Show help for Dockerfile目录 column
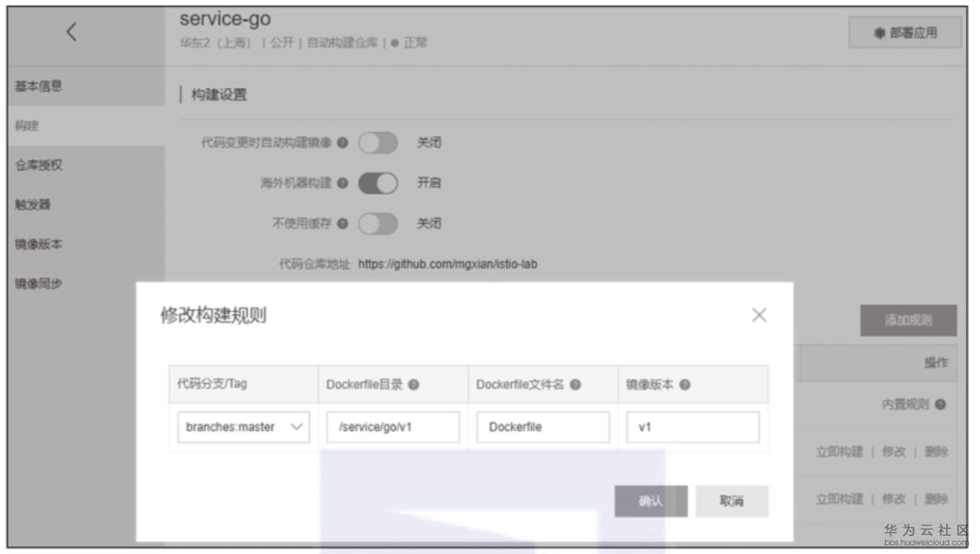980x554 pixels. (x=414, y=385)
